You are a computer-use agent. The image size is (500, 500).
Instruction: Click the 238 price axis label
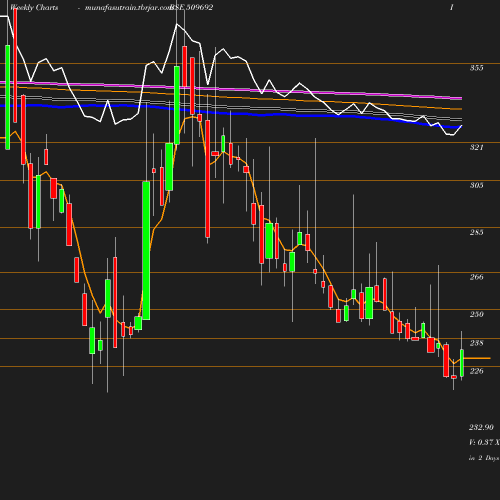pos(476,343)
